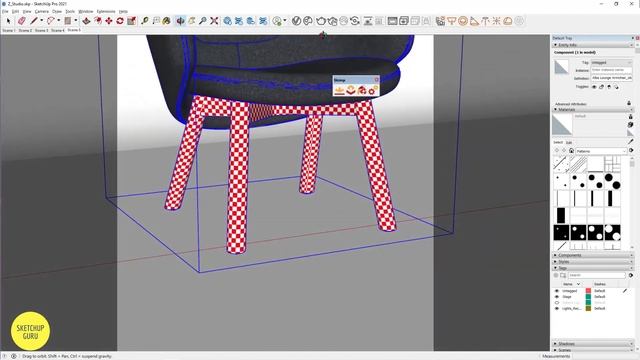Select the Rectangle shape tool
This screenshot has height=360, width=640.
coord(68,21)
